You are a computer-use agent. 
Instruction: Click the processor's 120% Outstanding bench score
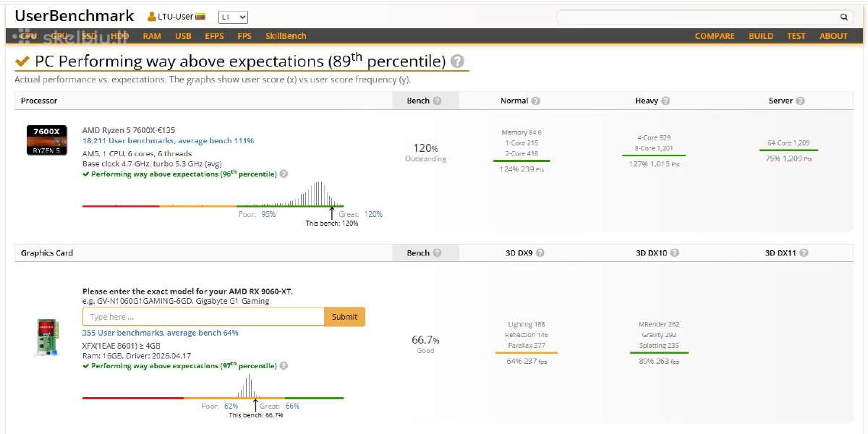pyautogui.click(x=426, y=153)
